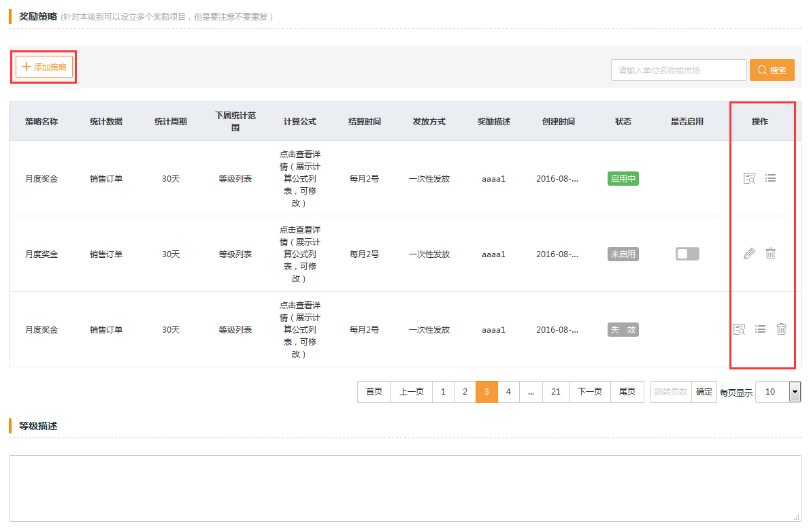This screenshot has height=532, width=809.
Task: Focus the 请输入单位名称或市场 search field
Action: tap(678, 70)
